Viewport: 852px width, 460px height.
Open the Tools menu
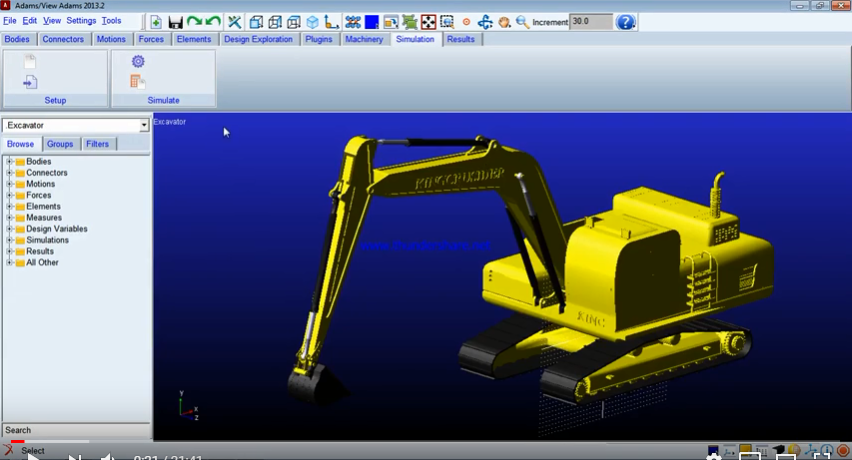click(x=111, y=21)
